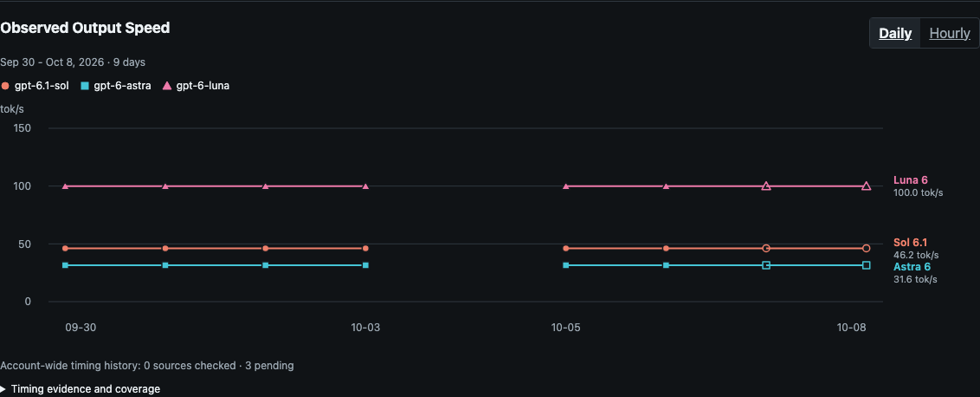The height and width of the screenshot is (397, 980).
Task: Click the Astra 6 series end label
Action: [912, 267]
